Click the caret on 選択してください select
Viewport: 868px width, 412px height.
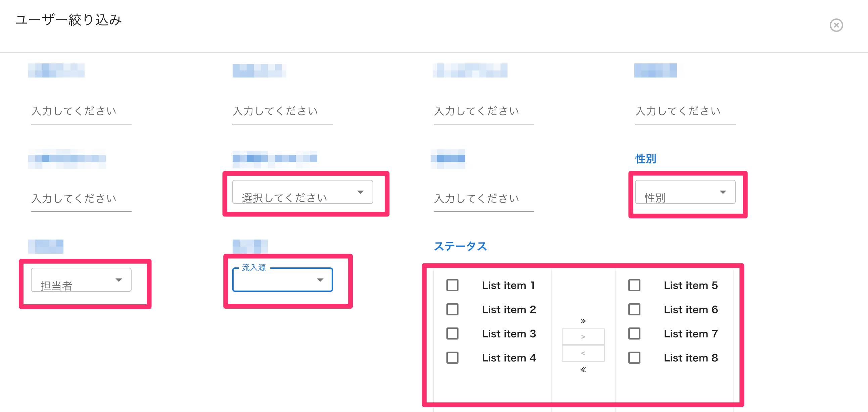360,192
